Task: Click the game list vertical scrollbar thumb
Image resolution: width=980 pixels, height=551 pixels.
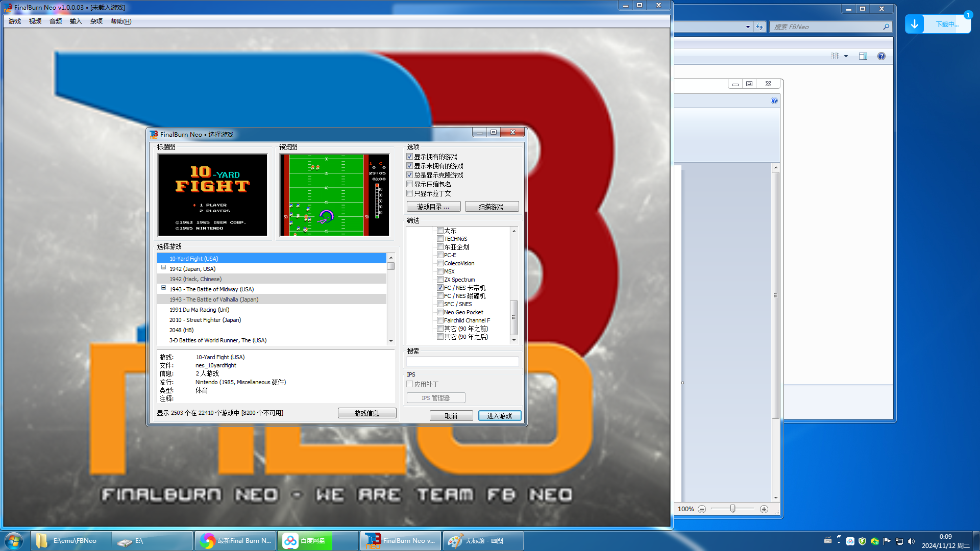Action: [391, 266]
